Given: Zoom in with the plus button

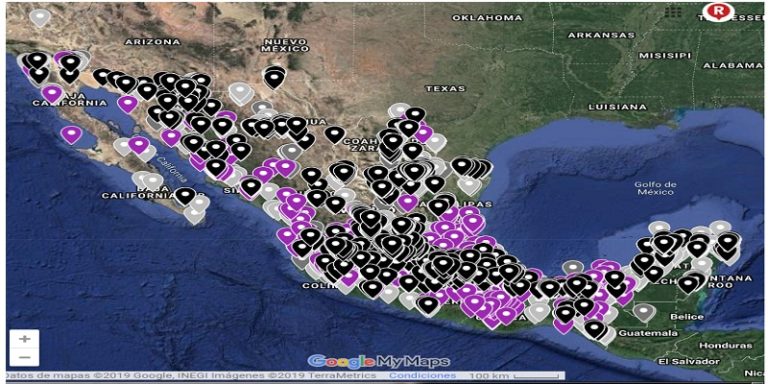Looking at the screenshot, I should [x=24, y=338].
